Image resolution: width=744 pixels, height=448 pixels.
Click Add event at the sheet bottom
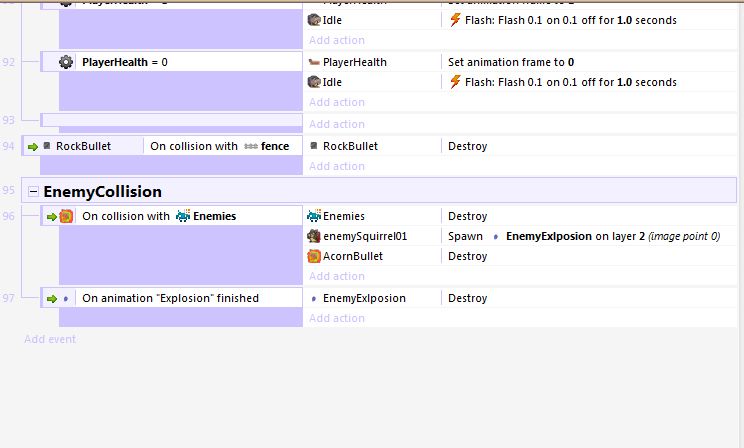pyautogui.click(x=50, y=339)
